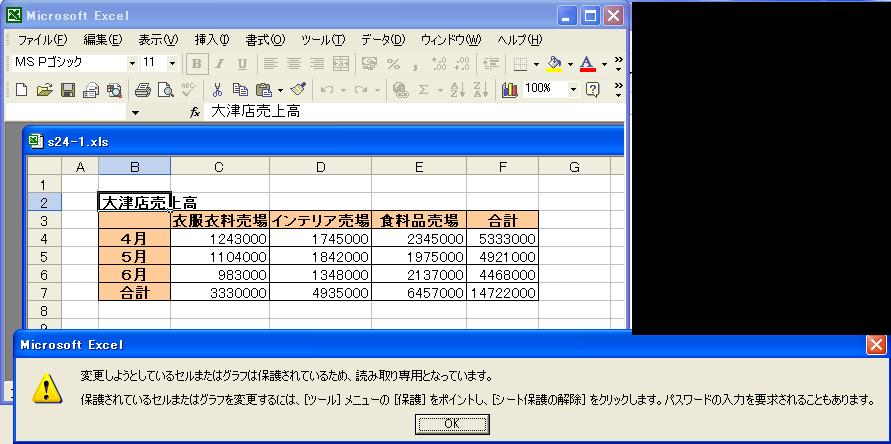Click OK in the protection warning dialog
The width and height of the screenshot is (891, 444).
(x=452, y=424)
